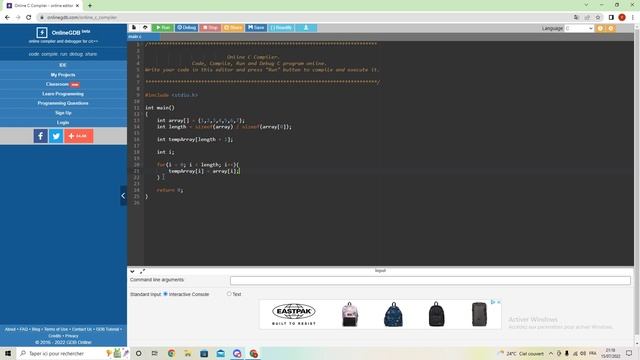640x360 pixels.
Task: Open the notification center icon
Action: (x=629, y=353)
